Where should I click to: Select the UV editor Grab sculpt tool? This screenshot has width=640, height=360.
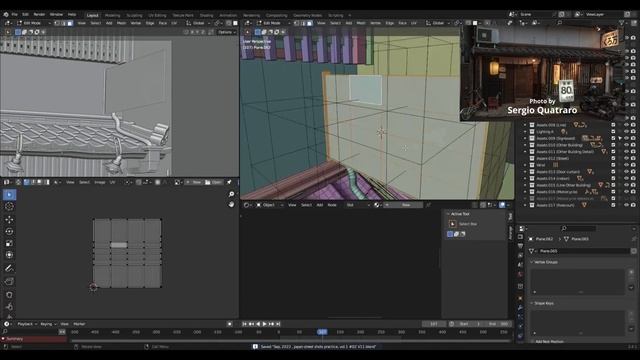click(9, 295)
